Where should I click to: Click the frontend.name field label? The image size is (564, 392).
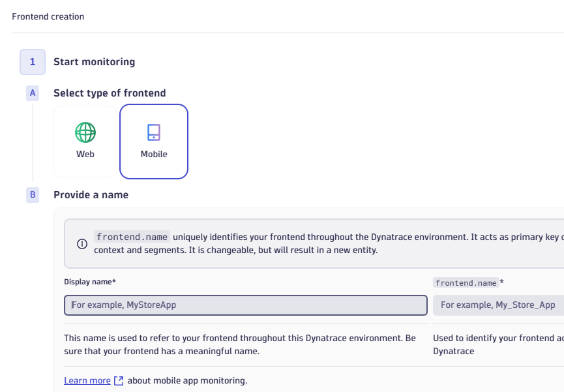coord(468,283)
